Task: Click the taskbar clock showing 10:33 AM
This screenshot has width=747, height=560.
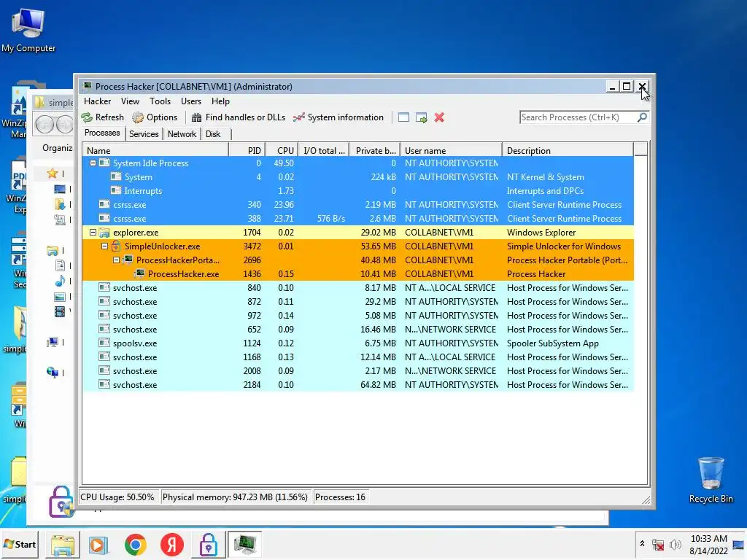Action: [709, 544]
